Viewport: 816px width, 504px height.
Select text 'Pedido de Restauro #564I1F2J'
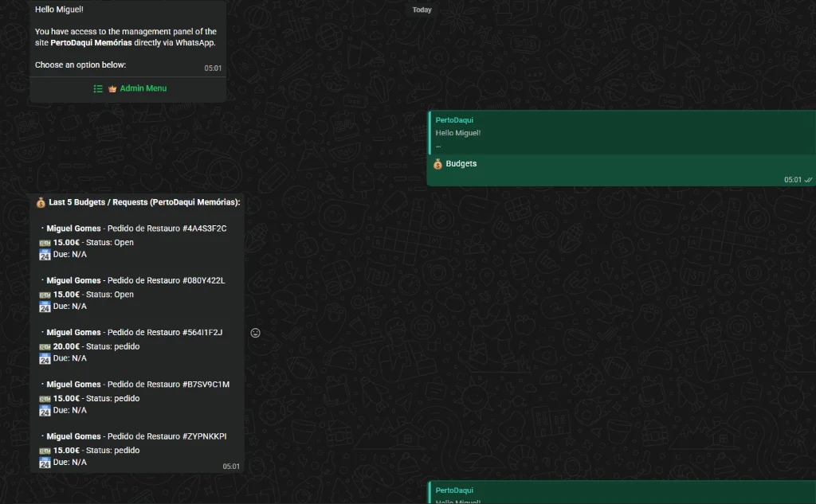click(165, 332)
